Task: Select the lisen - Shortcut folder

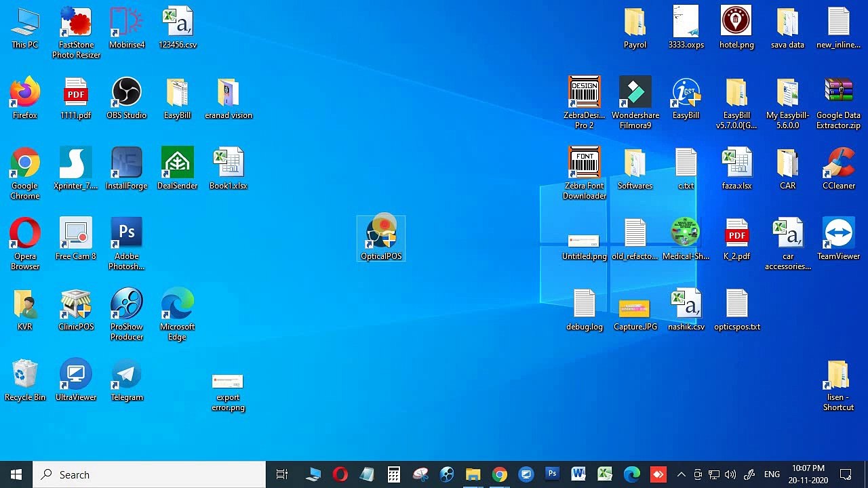Action: coord(839,385)
